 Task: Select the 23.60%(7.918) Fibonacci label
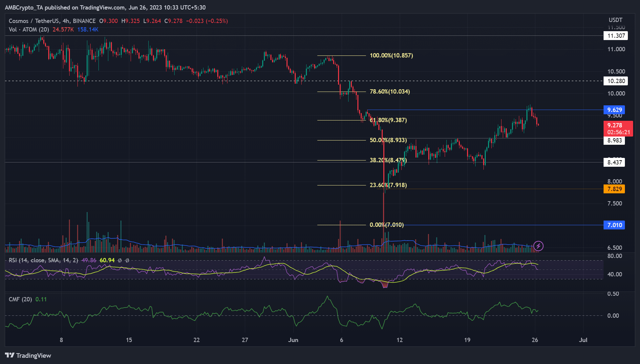pos(388,185)
